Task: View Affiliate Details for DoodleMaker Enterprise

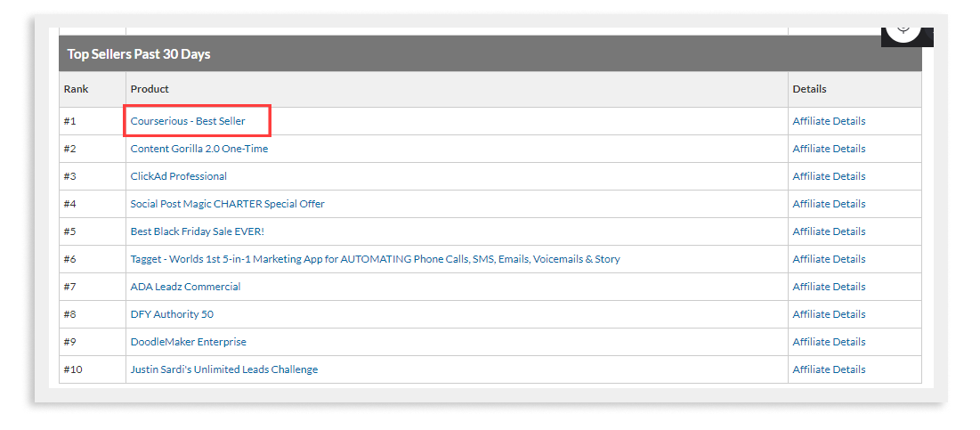Action: pyautogui.click(x=829, y=342)
